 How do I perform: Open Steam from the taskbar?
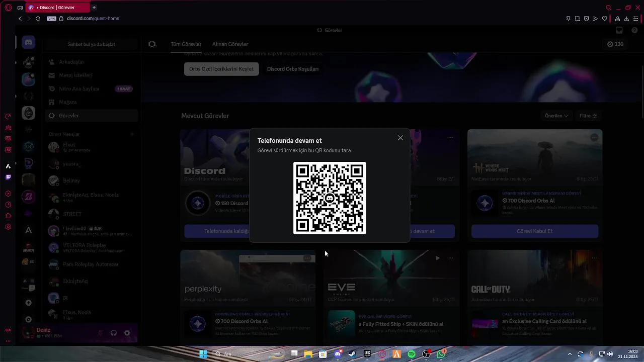352,354
